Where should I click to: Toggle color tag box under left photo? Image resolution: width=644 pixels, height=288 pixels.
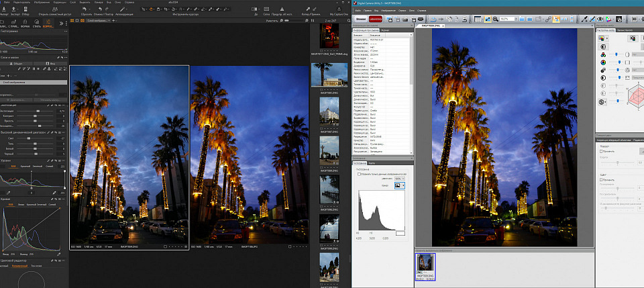click(165, 246)
